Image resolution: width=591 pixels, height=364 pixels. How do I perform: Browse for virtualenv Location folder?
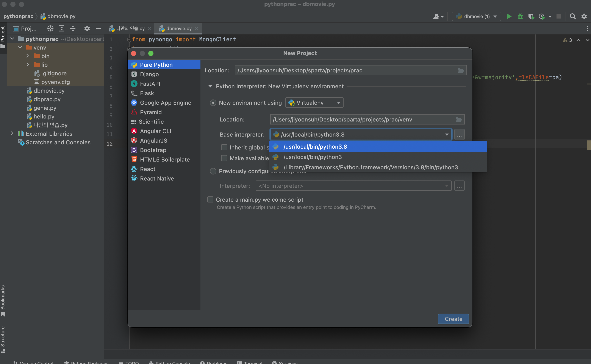point(458,119)
